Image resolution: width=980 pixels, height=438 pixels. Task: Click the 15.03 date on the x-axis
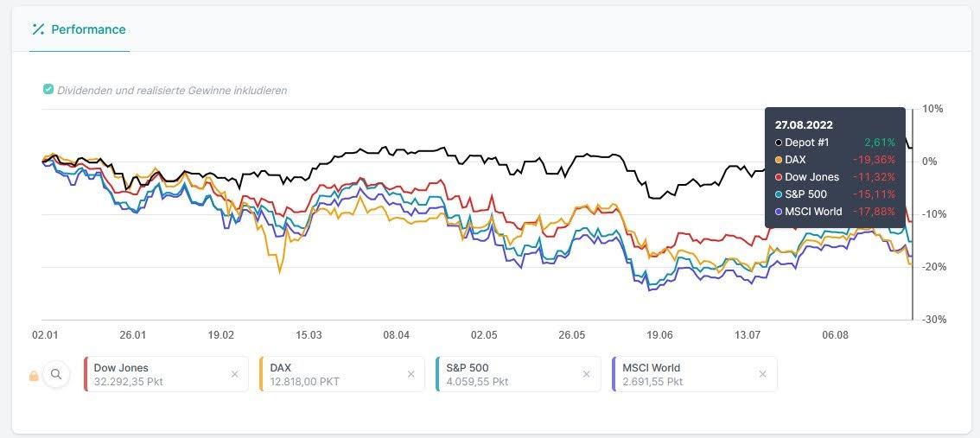pyautogui.click(x=309, y=334)
